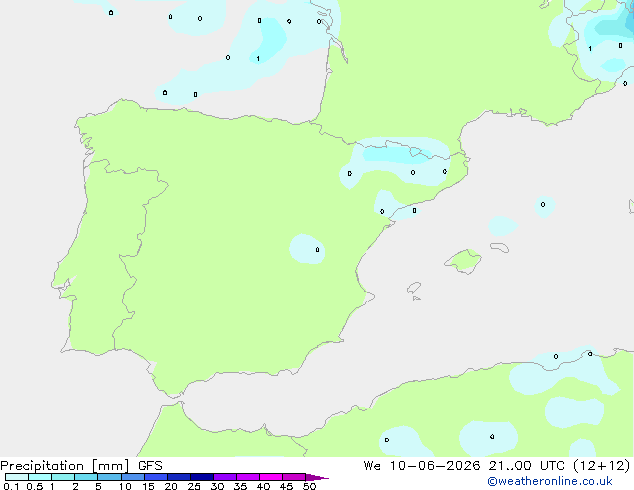
Task: Select the 'GFS' model label
Action: (150, 466)
